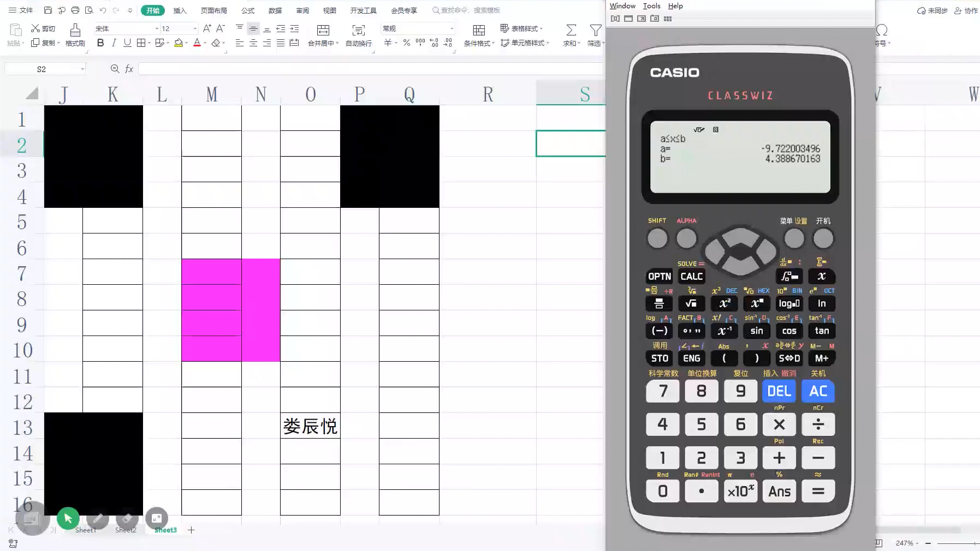Viewport: 980px width, 551px height.
Task: Click the format painter (格式刷) icon
Action: [75, 29]
